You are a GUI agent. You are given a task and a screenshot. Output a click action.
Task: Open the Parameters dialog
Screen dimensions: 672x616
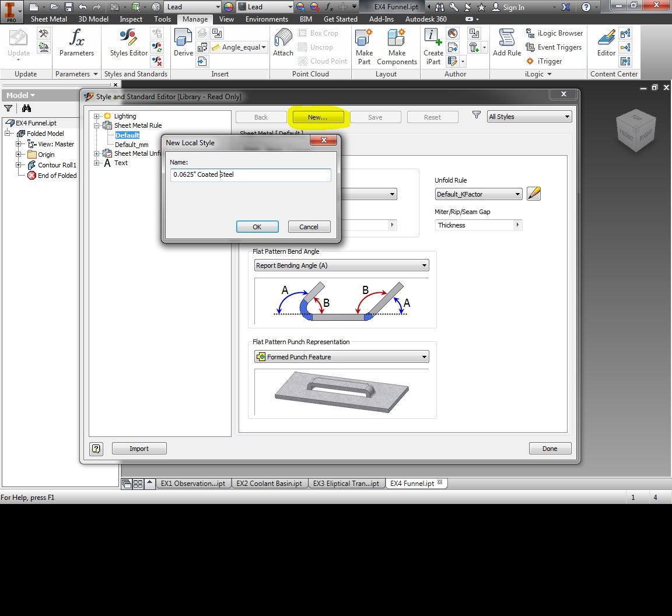point(76,44)
